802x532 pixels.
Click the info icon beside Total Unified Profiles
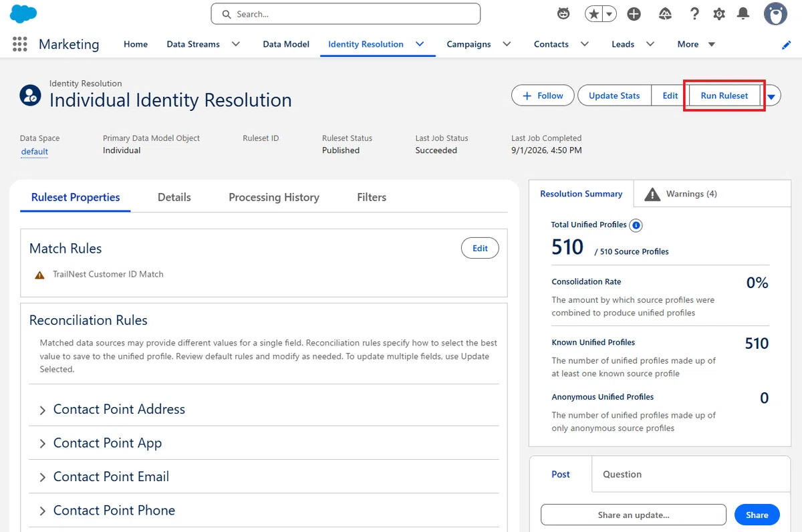pos(636,225)
